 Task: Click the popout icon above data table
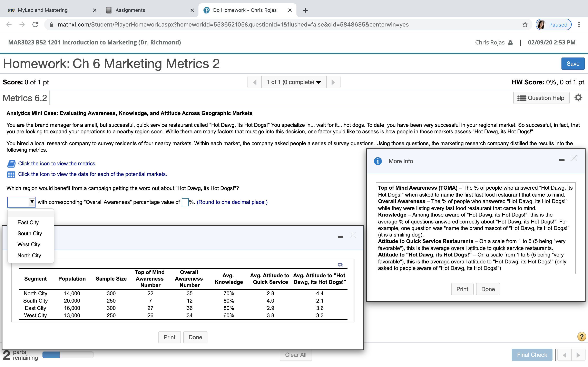(x=340, y=265)
